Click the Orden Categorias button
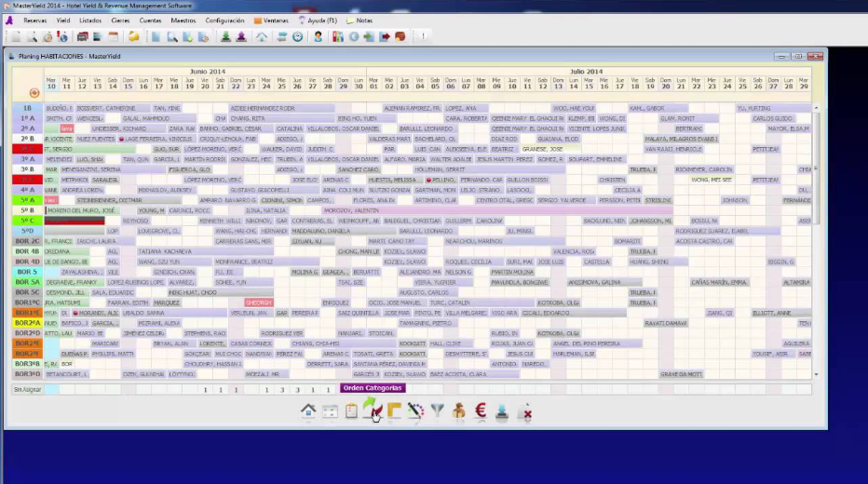Image resolution: width=868 pixels, height=484 pixels. tap(373, 388)
